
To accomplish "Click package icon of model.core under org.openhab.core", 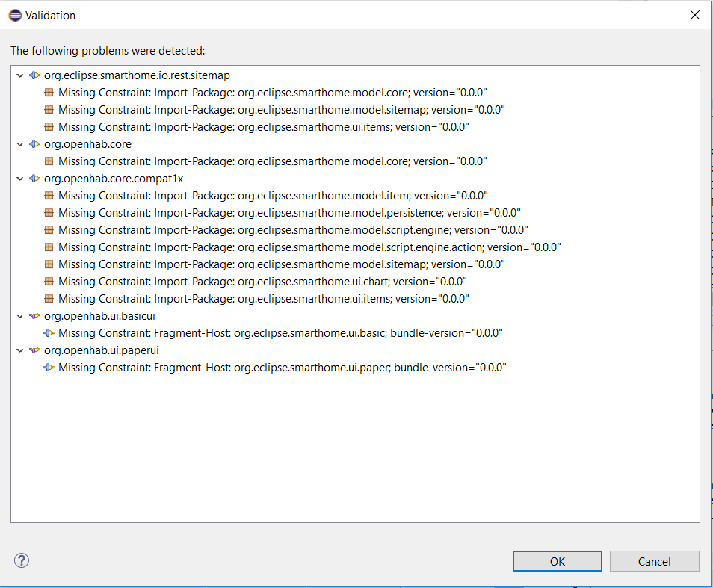I will [x=49, y=161].
